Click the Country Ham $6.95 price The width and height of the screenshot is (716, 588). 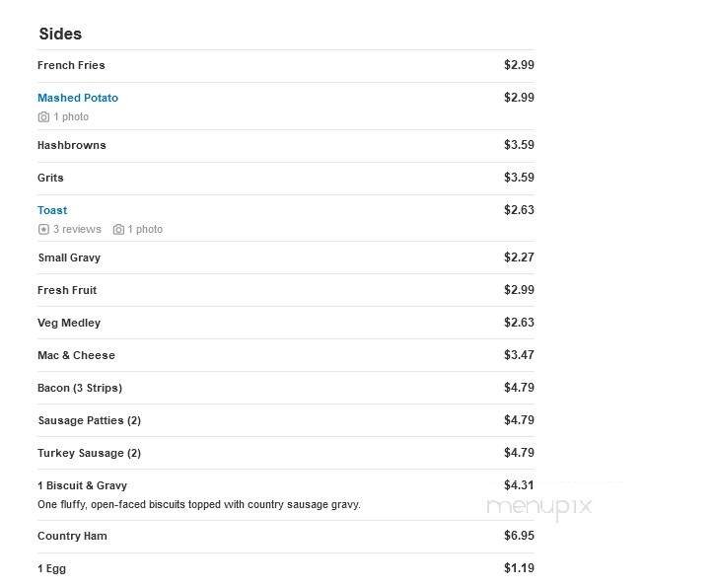(519, 536)
